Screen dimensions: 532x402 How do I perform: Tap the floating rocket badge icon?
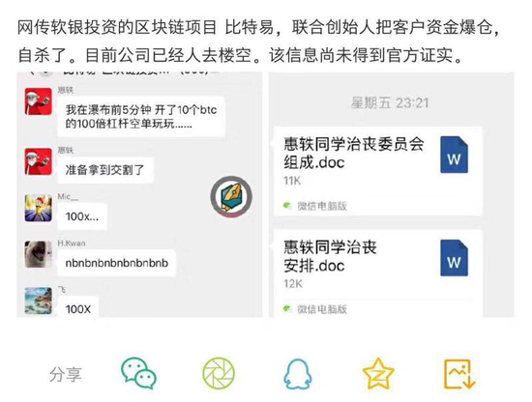(231, 196)
